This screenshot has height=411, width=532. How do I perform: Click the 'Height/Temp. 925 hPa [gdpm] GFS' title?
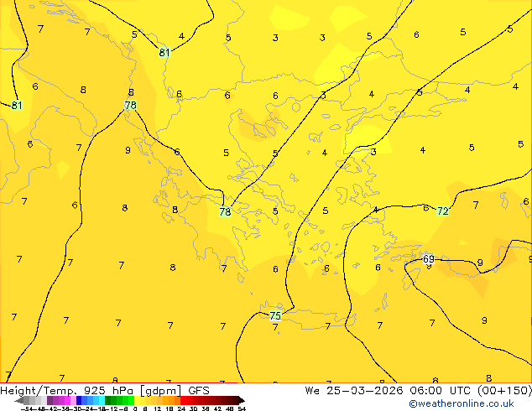(x=105, y=391)
